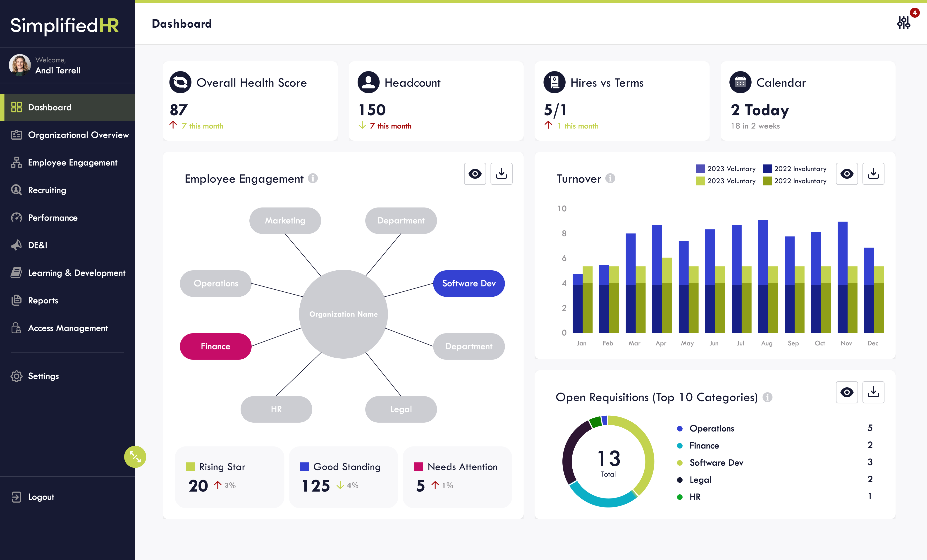Expand the Finance department node

tap(216, 346)
